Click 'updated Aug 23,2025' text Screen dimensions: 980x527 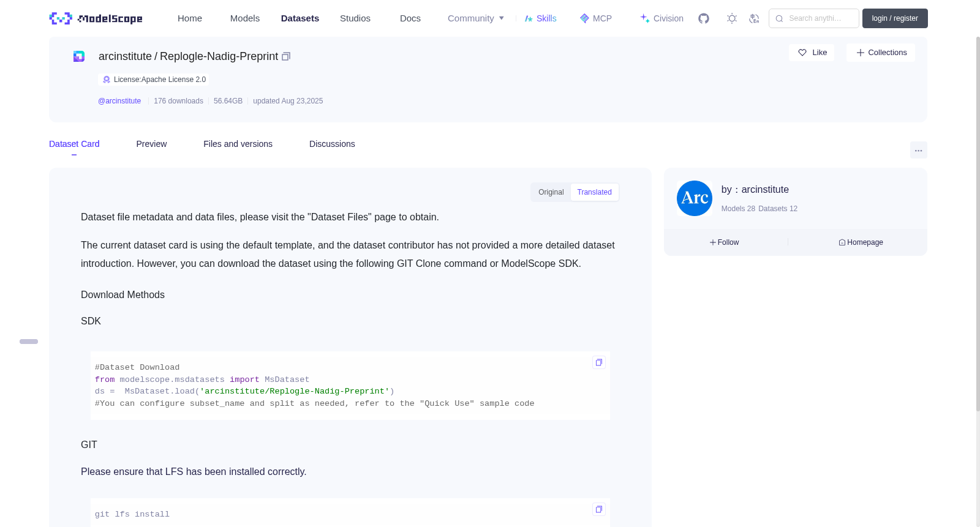pos(288,101)
